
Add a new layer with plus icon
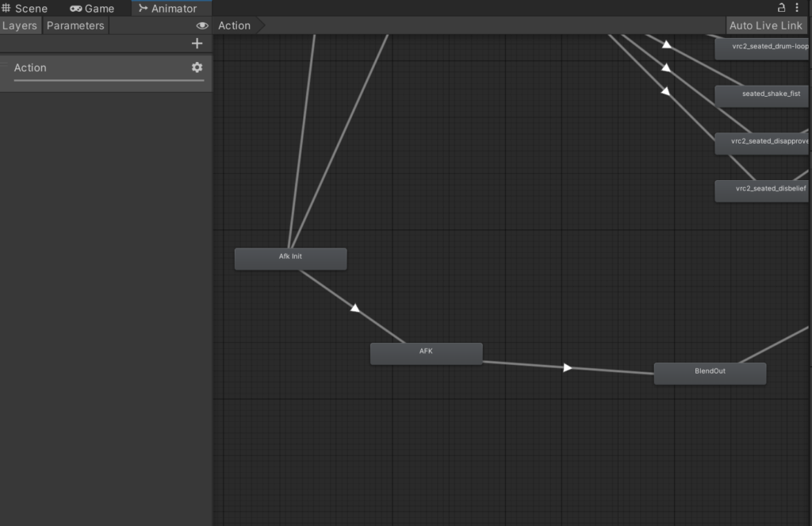point(197,44)
